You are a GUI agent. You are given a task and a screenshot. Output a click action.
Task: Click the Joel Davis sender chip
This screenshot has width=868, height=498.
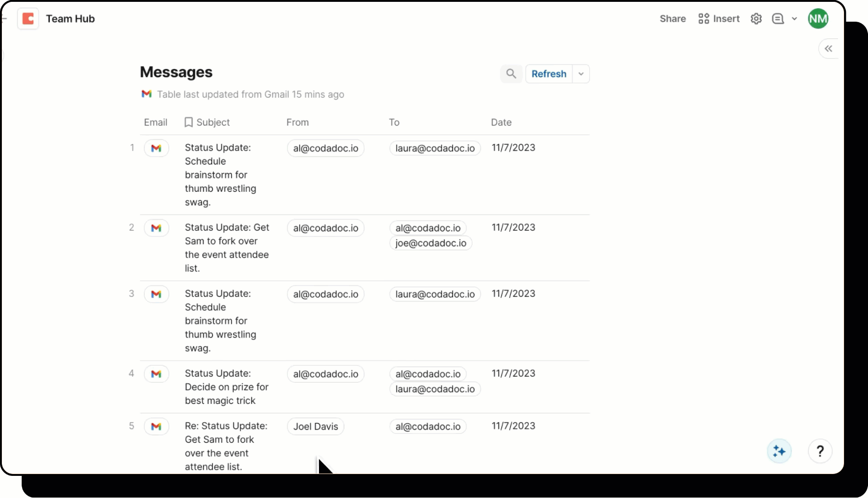point(316,427)
